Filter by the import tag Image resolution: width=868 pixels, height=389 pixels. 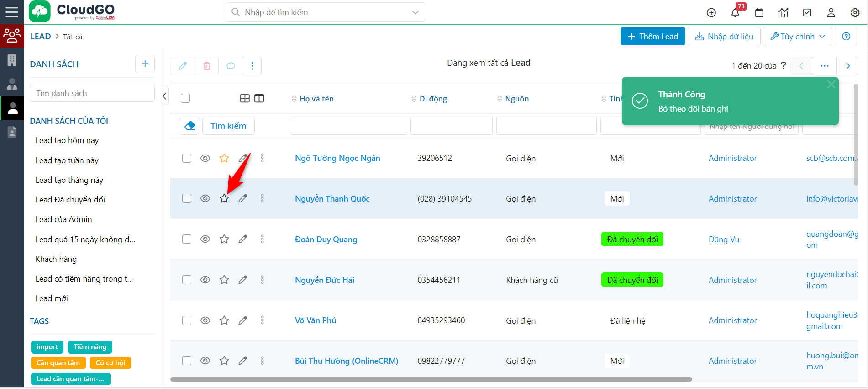(47, 347)
